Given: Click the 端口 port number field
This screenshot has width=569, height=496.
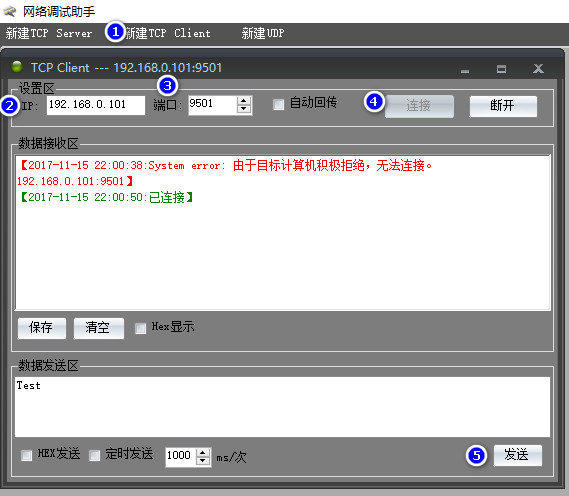Looking at the screenshot, I should coord(213,105).
